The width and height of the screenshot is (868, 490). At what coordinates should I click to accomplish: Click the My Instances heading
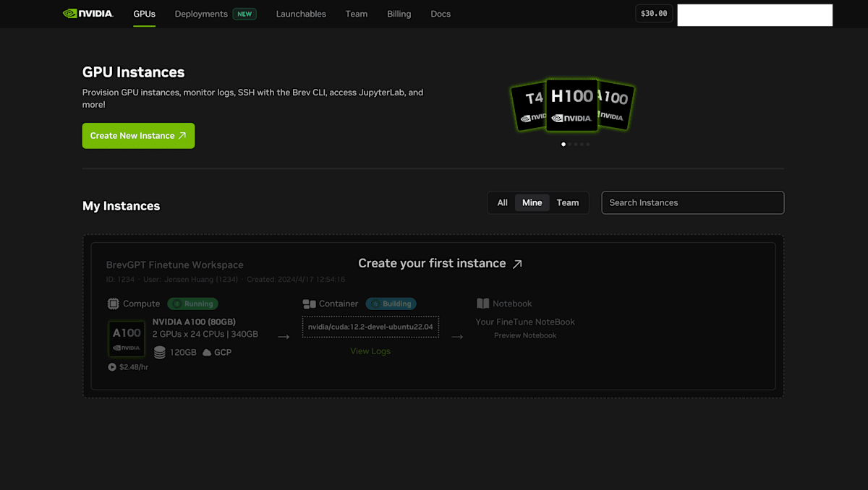pos(121,206)
